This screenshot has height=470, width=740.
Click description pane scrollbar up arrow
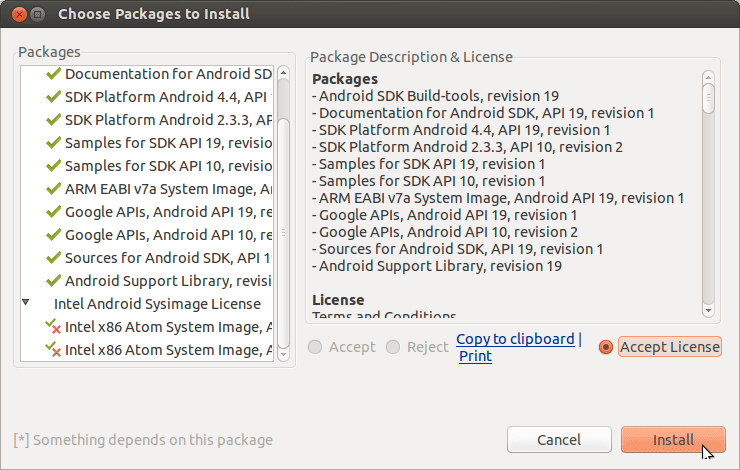click(708, 77)
